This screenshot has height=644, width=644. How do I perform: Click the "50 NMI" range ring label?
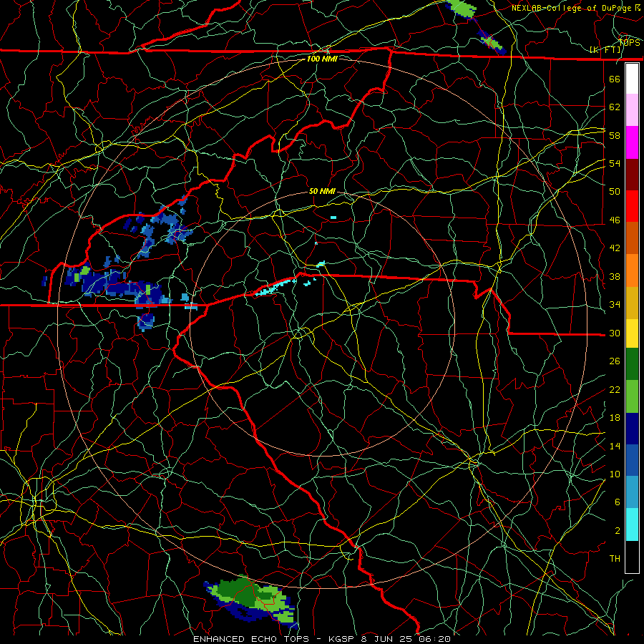pyautogui.click(x=322, y=191)
